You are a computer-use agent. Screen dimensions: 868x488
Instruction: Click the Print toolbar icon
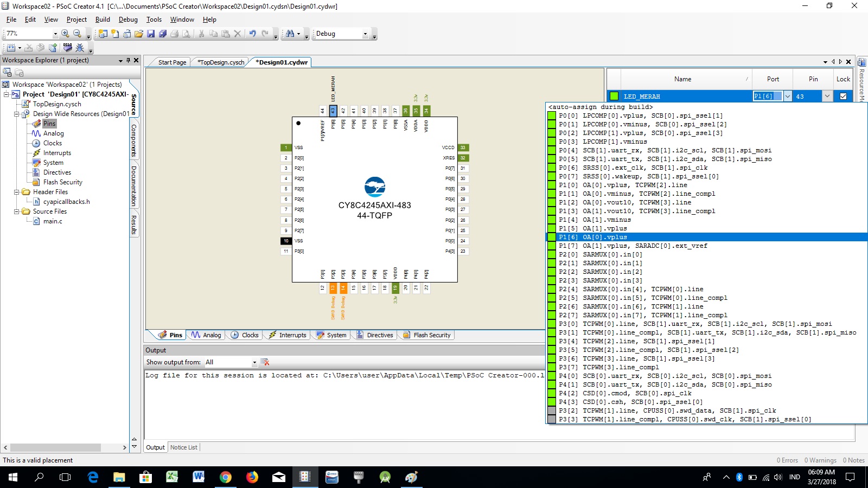coord(175,34)
